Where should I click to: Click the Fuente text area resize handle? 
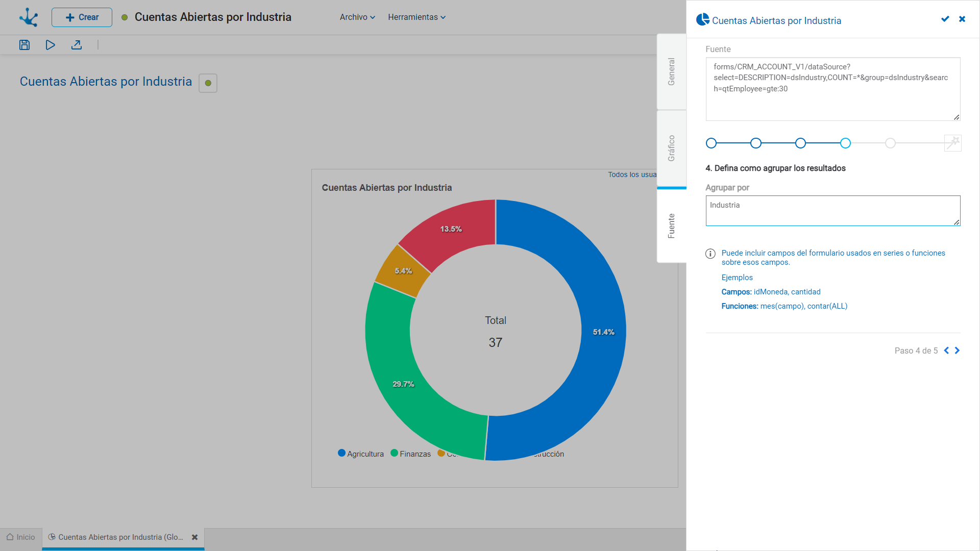tap(957, 117)
